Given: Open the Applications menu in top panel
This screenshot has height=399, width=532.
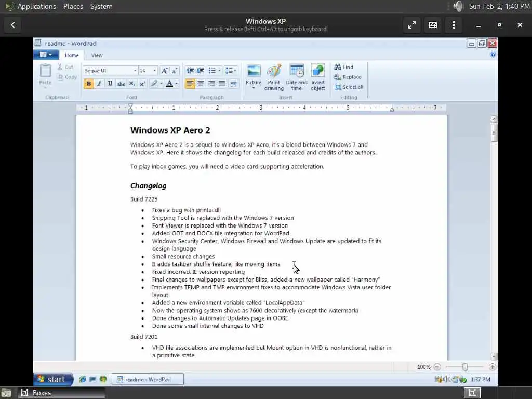Looking at the screenshot, I should point(37,6).
